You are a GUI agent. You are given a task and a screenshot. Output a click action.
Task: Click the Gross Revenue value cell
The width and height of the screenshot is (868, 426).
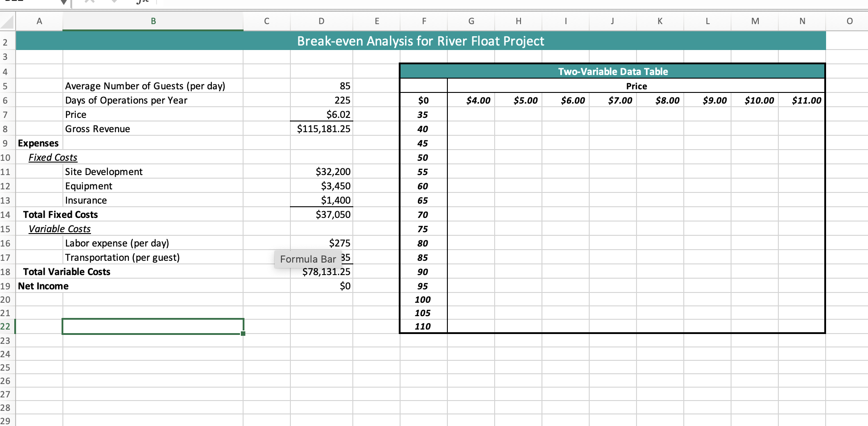point(321,129)
